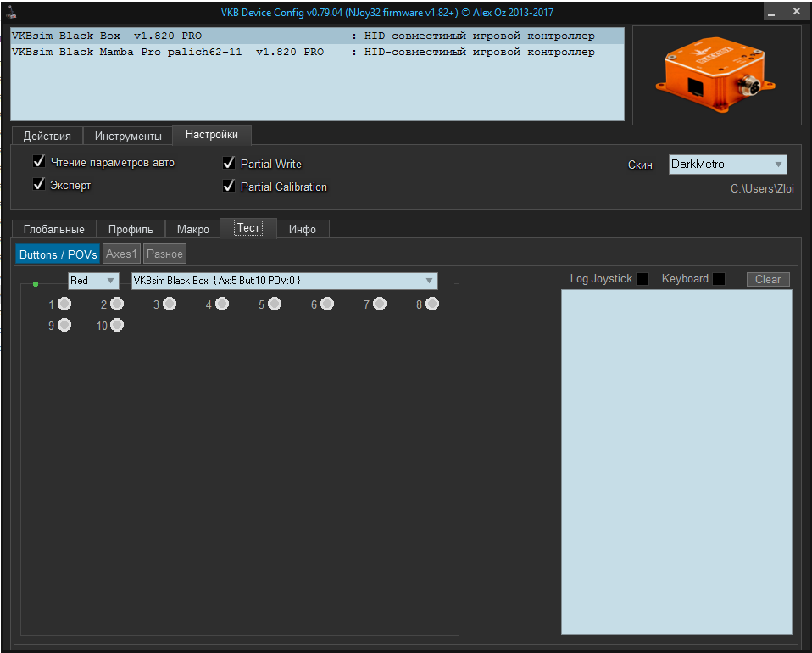Screen dimensions: 812x653
Task: Minimize the VKB Device Config window
Action: 771,12
